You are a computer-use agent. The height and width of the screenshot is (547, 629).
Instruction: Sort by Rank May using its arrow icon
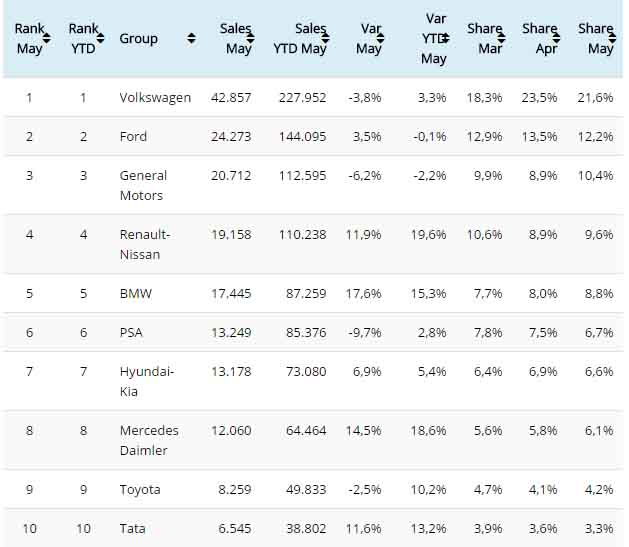coord(46,38)
